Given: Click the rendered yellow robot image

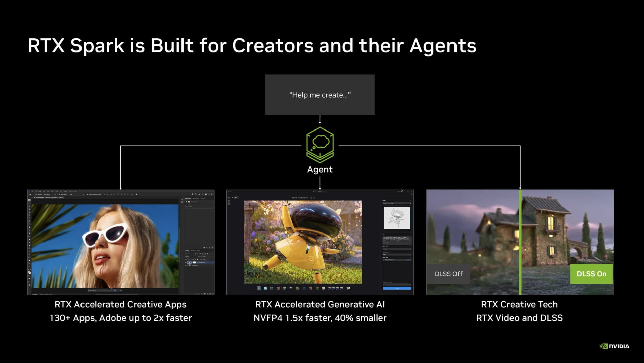Looking at the screenshot, I should (x=303, y=242).
